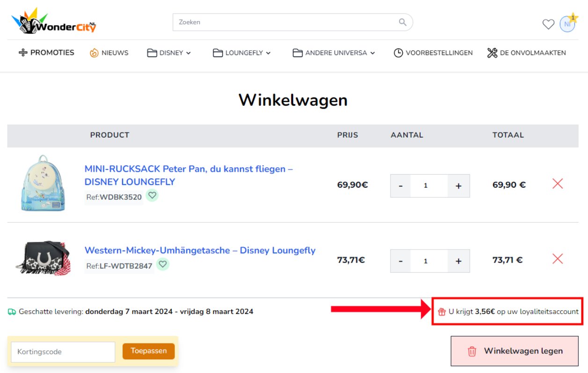Click the search magnifier icon

point(402,22)
